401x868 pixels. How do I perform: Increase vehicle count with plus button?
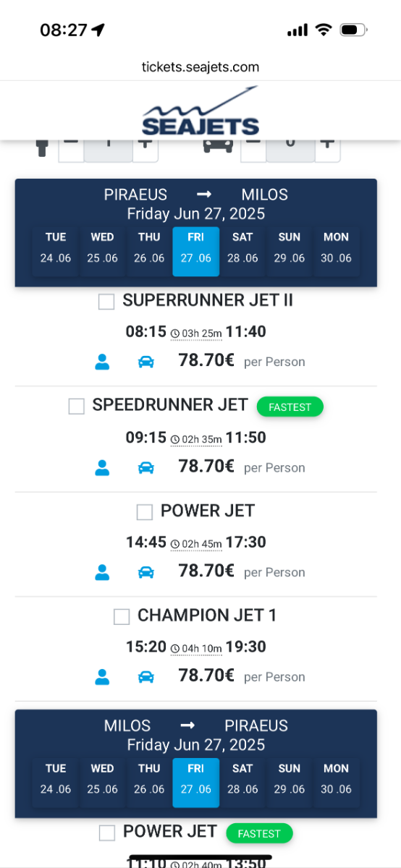pyautogui.click(x=328, y=142)
